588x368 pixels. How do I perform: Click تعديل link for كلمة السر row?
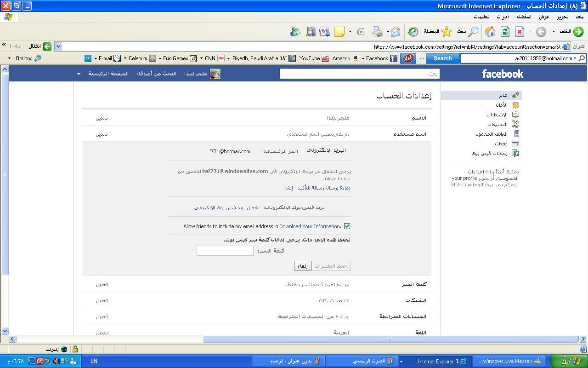[x=102, y=284]
